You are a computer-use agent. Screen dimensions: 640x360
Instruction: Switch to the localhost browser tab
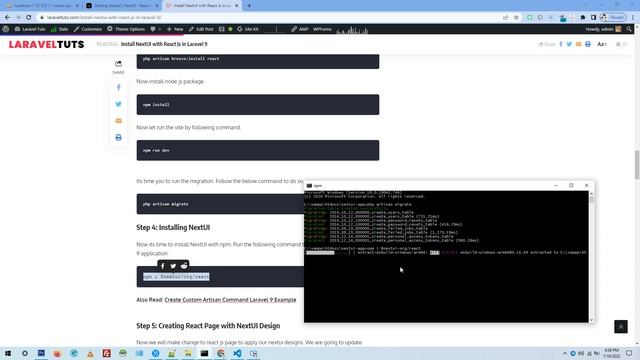click(x=42, y=6)
